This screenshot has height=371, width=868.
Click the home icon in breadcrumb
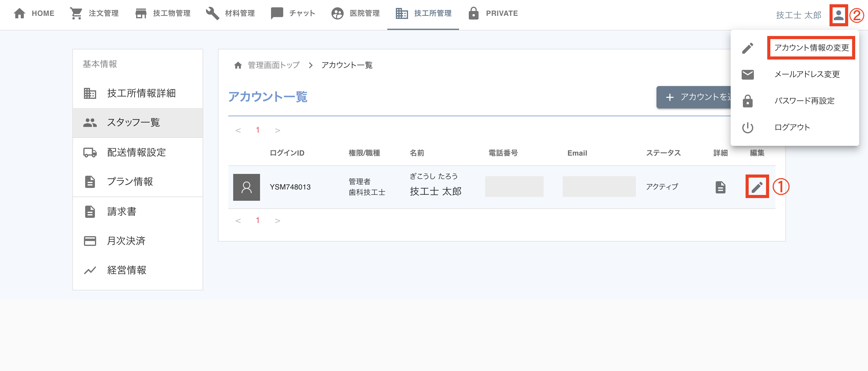(238, 65)
